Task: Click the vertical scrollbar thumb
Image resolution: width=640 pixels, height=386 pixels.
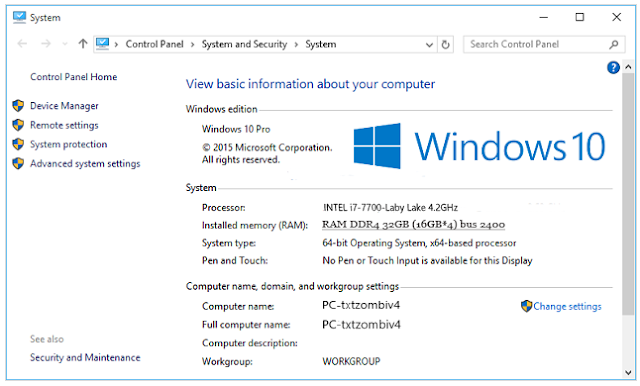Action: pos(628,194)
